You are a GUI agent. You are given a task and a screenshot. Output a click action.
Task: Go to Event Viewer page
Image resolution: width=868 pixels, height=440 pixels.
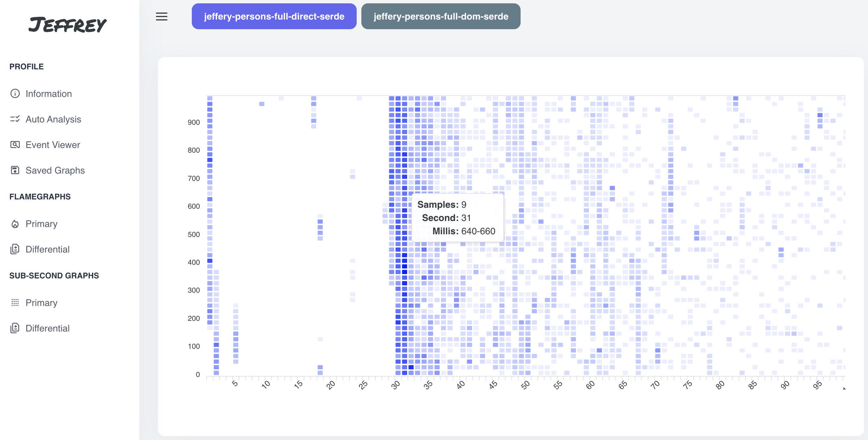click(x=52, y=145)
